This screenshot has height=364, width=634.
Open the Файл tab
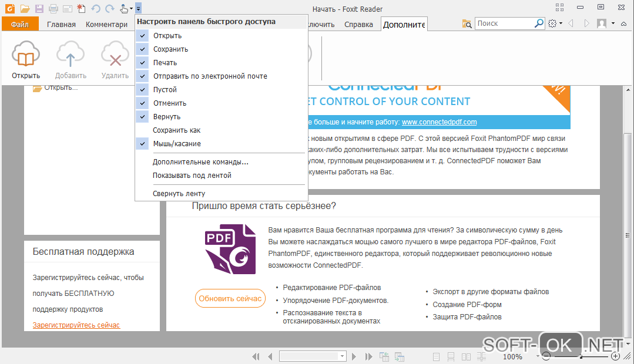(x=20, y=24)
